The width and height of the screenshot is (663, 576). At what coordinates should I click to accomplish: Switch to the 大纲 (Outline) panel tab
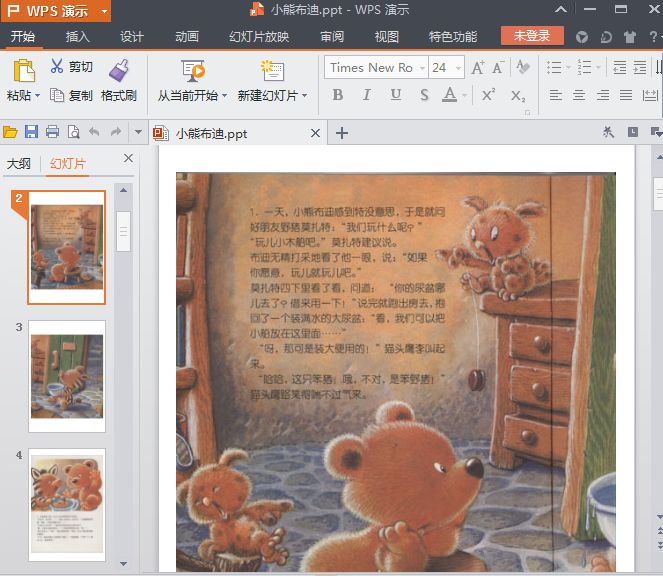pos(19,164)
